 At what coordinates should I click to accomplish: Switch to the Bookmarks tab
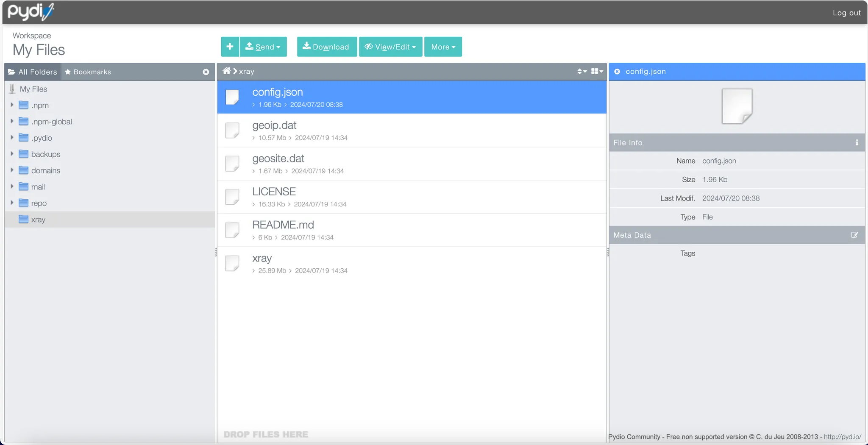tap(88, 72)
